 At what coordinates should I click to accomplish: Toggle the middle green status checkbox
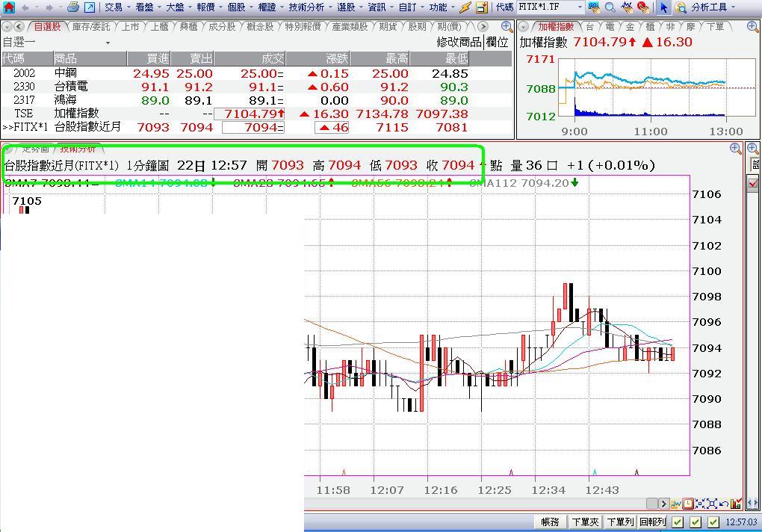point(696,522)
